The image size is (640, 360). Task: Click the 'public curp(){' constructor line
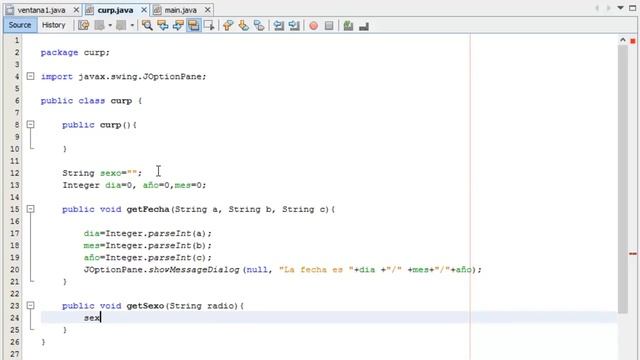pos(100,125)
